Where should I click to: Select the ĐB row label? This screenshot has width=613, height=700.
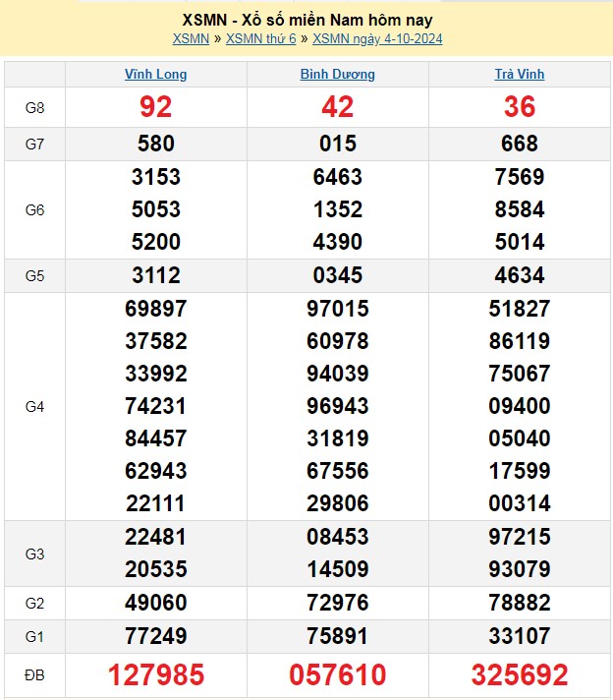(34, 674)
